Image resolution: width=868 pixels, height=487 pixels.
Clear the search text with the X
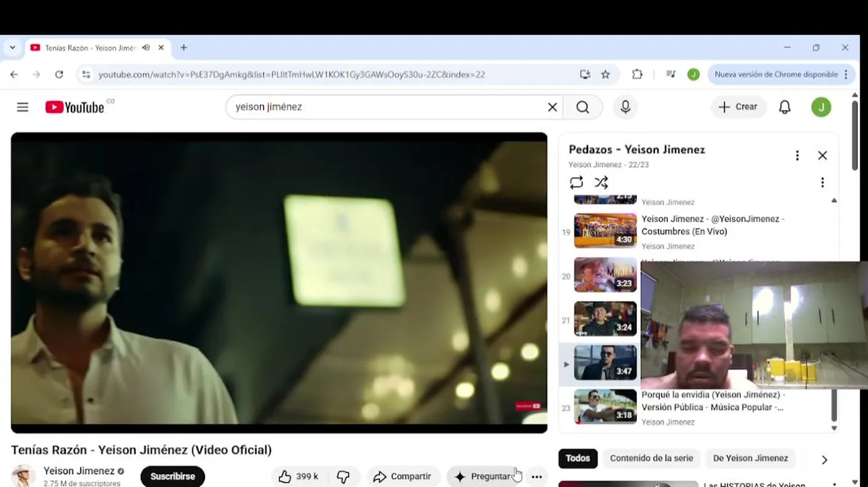(x=552, y=107)
